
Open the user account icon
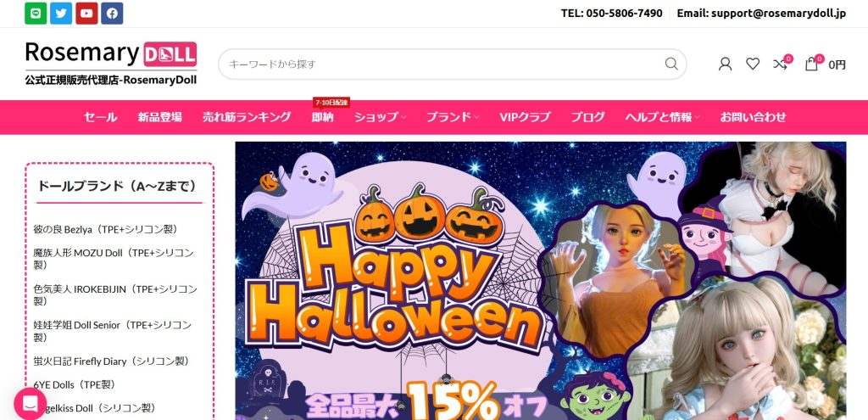[725, 64]
